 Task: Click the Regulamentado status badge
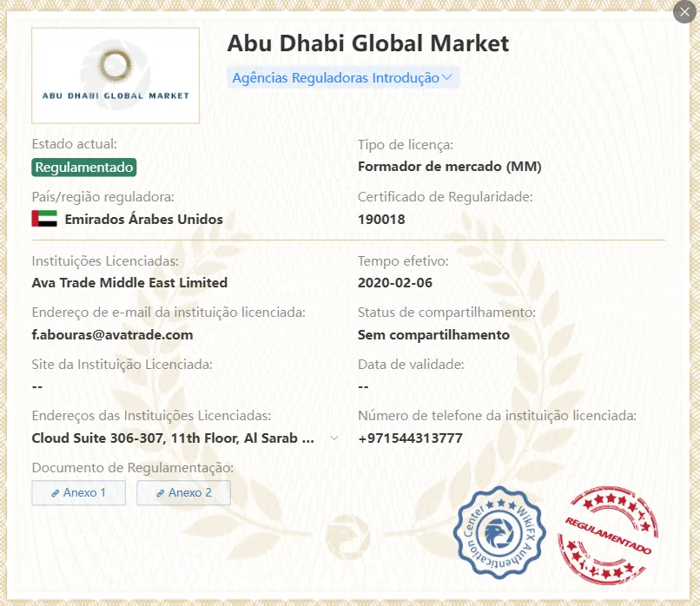[x=84, y=168]
